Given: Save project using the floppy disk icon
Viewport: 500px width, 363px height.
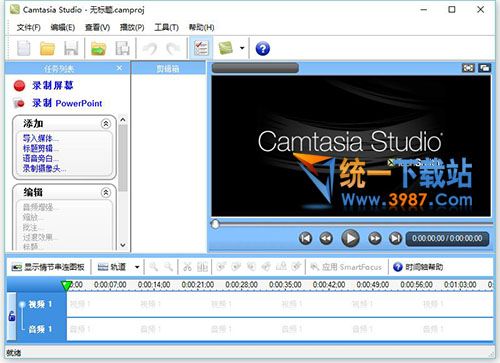Looking at the screenshot, I should [x=71, y=49].
